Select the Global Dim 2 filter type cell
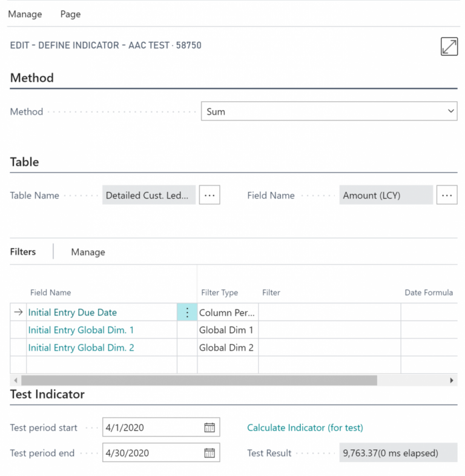 click(x=228, y=347)
